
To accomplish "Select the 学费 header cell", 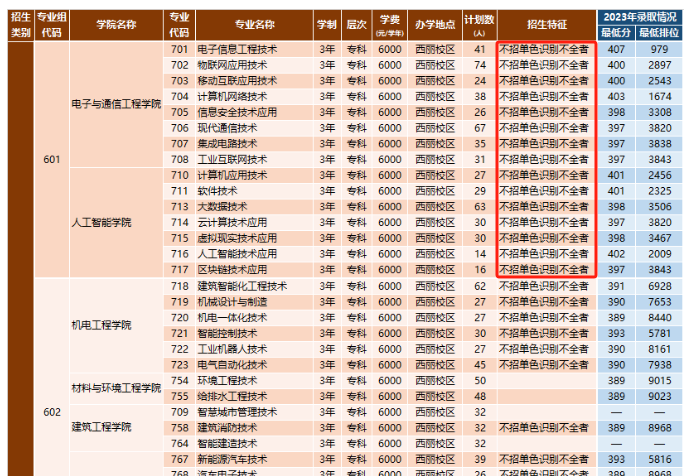I will [390, 25].
